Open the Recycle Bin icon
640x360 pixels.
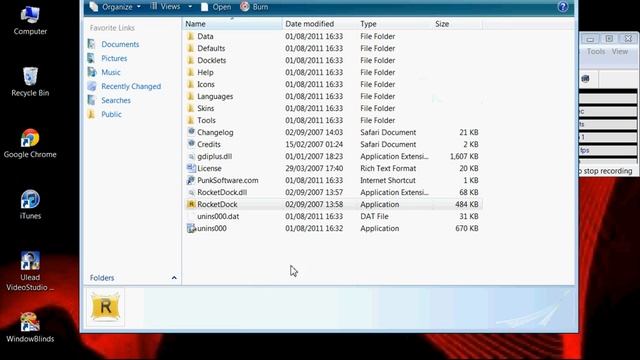pyautogui.click(x=30, y=82)
